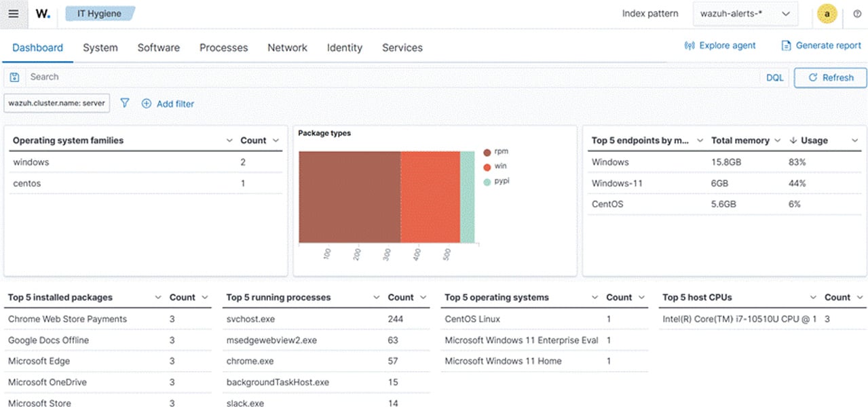Screen dimensions: 868x407
Task: Click the Explore agent signal icon
Action: (x=689, y=45)
